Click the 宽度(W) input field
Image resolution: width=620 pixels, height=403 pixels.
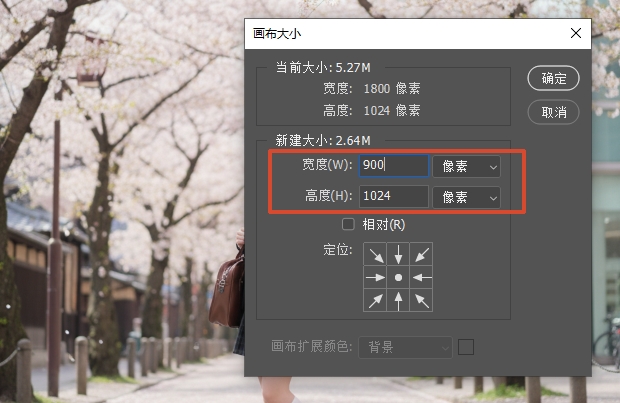coord(394,165)
